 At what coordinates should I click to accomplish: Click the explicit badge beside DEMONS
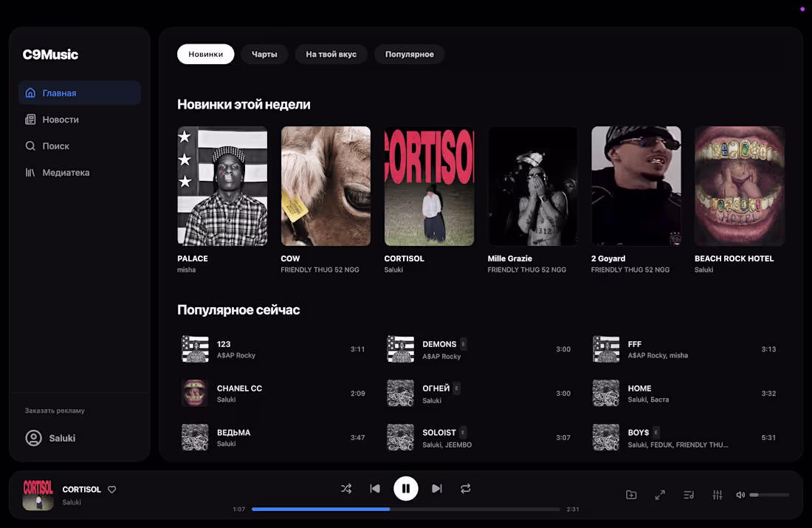point(463,344)
